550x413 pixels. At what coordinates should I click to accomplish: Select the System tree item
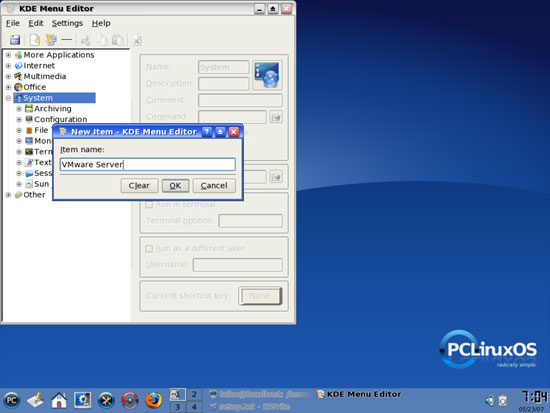(x=54, y=98)
